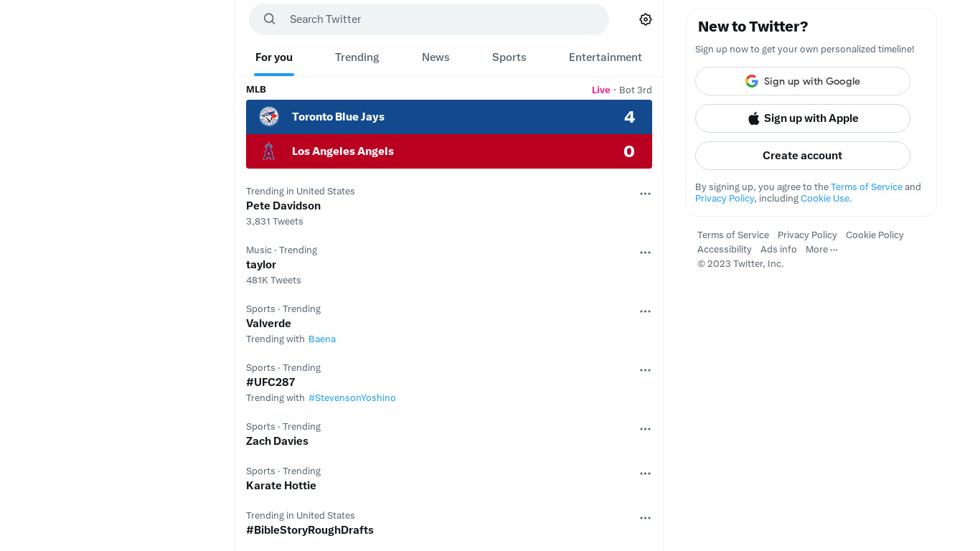Image resolution: width=980 pixels, height=551 pixels.
Task: Open the Cookie Use link
Action: pos(826,198)
